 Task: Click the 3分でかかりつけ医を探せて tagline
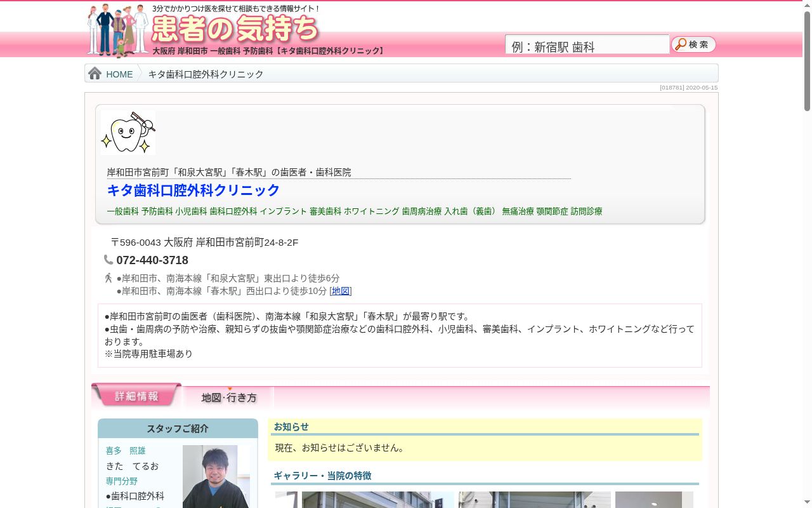click(236, 9)
